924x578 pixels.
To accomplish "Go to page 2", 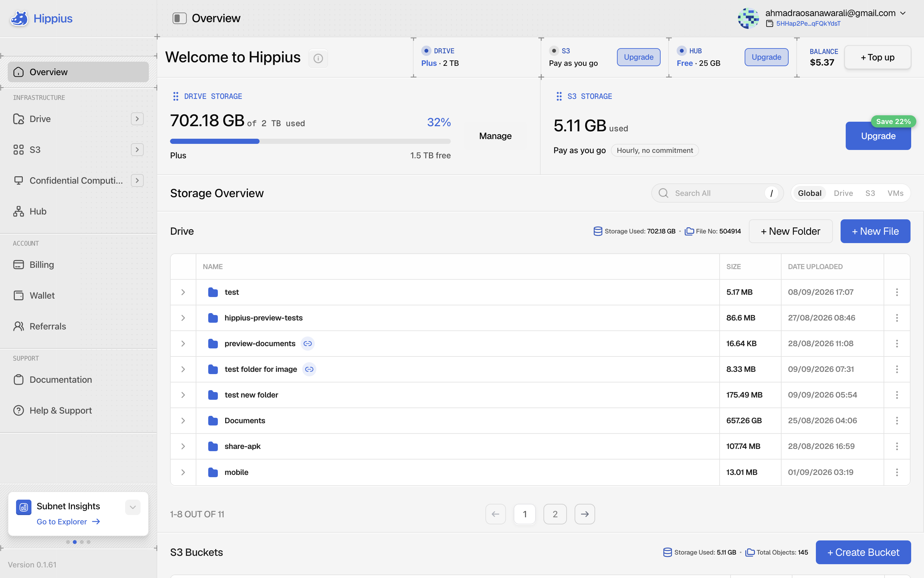I will tap(555, 514).
